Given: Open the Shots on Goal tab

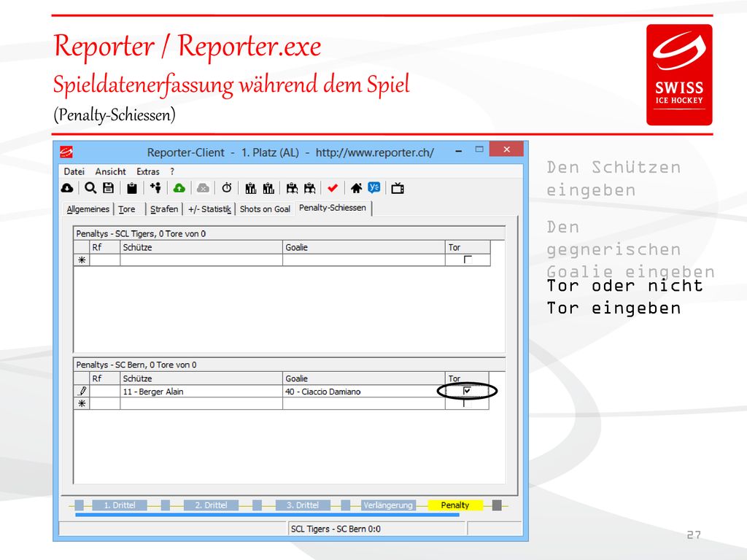Looking at the screenshot, I should point(265,209).
